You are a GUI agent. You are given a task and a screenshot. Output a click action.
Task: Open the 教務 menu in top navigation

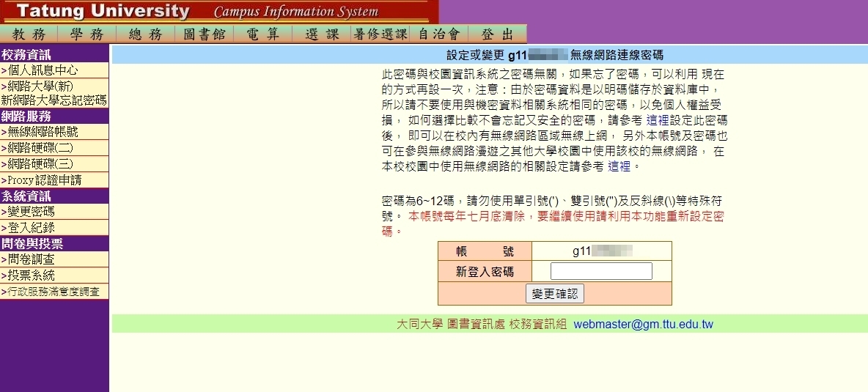point(29,34)
